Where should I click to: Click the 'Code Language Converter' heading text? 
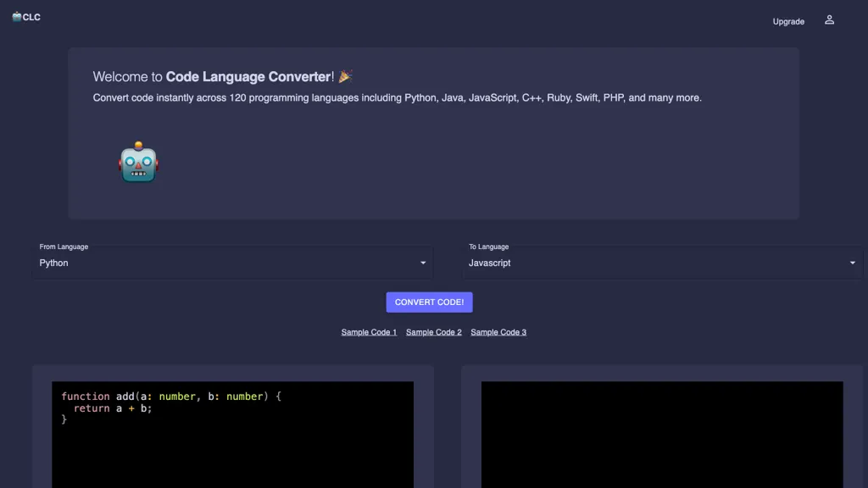point(248,76)
